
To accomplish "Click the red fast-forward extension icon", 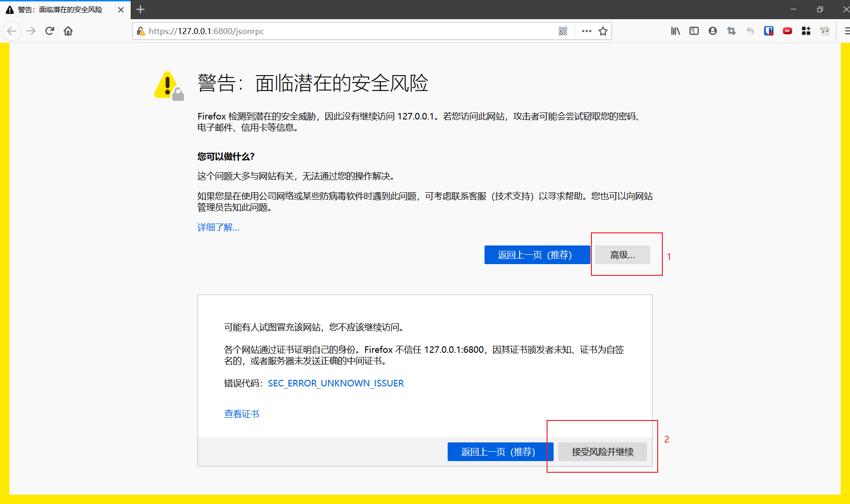I will (x=787, y=31).
